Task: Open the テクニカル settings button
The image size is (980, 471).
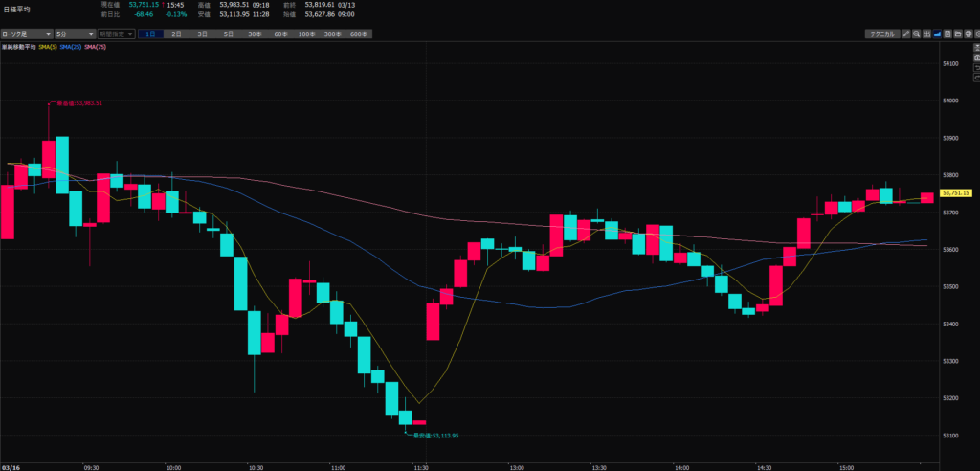Action: pyautogui.click(x=880, y=34)
